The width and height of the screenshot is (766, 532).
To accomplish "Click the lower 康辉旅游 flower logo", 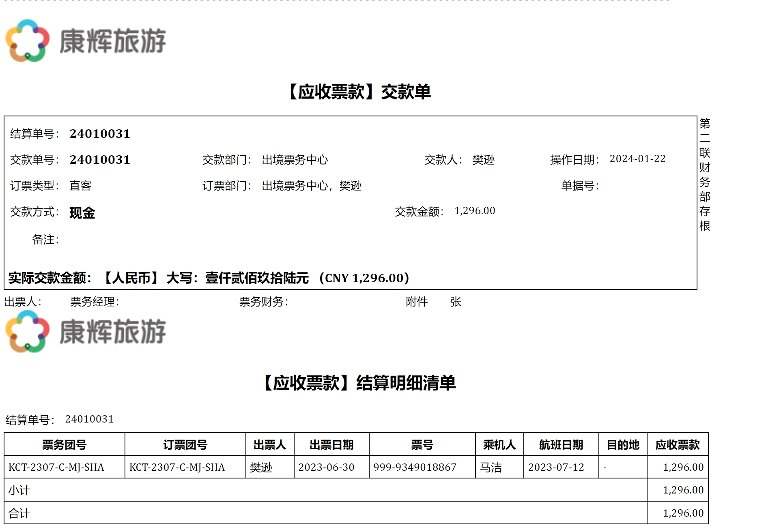I will (x=27, y=331).
